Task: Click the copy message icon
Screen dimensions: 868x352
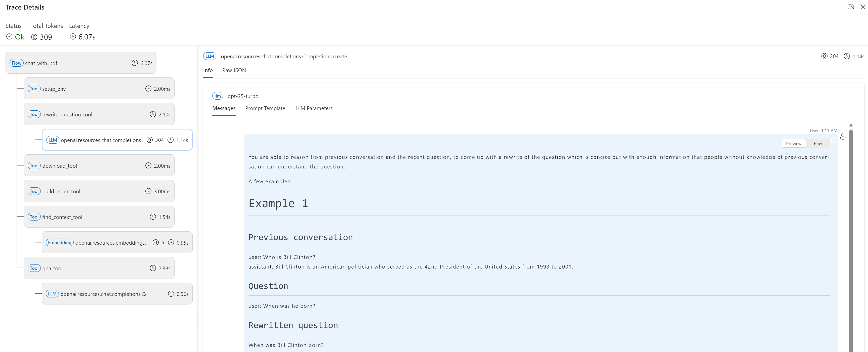Action: tap(833, 140)
